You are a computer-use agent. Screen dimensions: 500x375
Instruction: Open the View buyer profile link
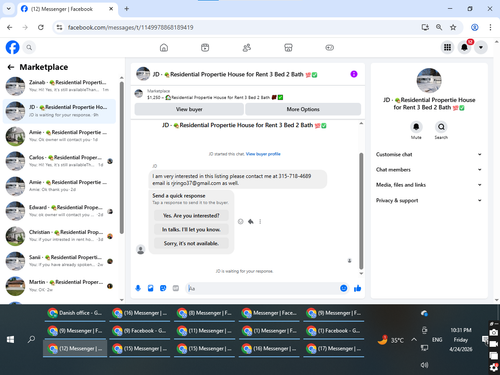click(263, 154)
